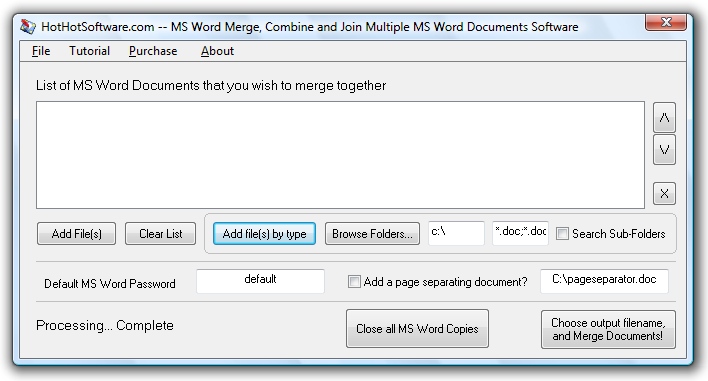This screenshot has height=381, width=708.
Task: Click inside the empty documents list box
Action: [340, 155]
